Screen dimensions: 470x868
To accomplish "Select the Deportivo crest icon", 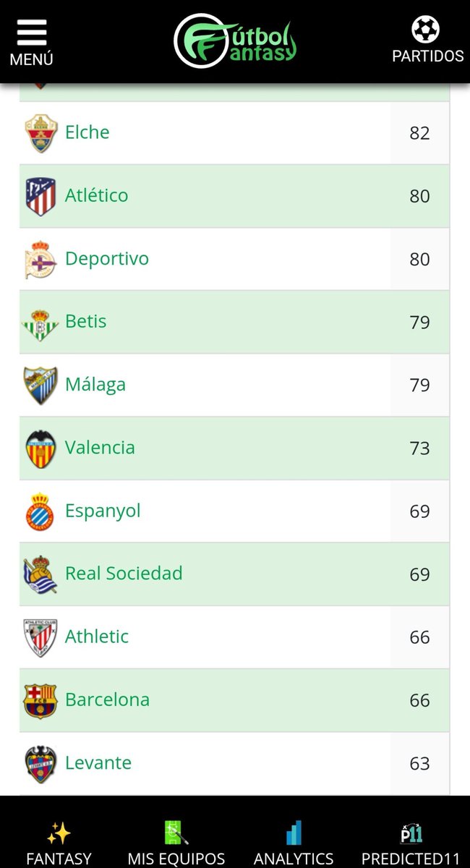I will point(40,259).
